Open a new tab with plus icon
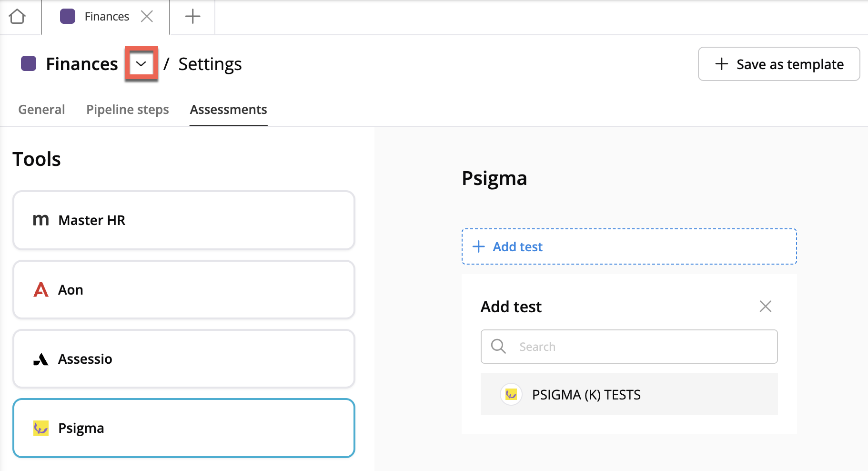This screenshot has width=868, height=471. click(192, 17)
